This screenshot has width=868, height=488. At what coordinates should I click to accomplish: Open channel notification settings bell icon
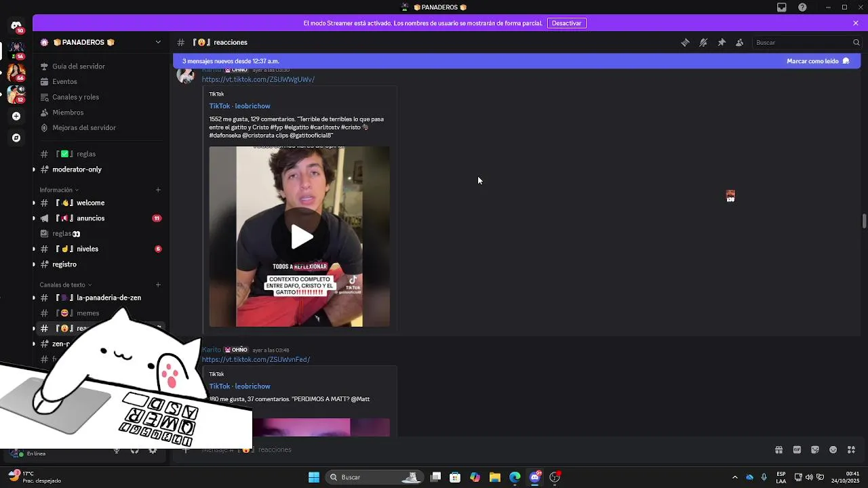(x=703, y=42)
